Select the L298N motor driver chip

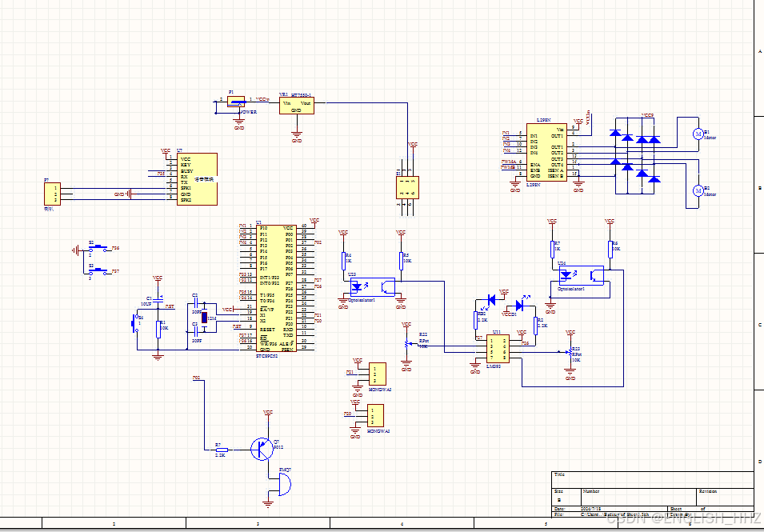pos(546,152)
